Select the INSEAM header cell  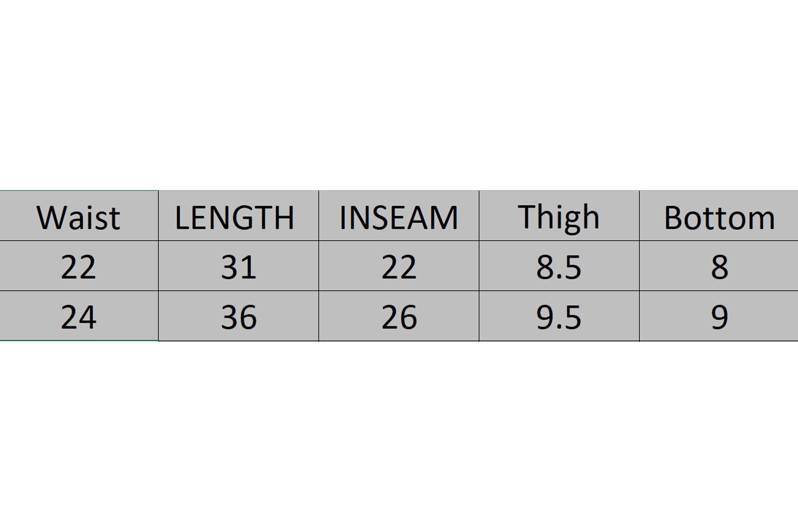(399, 217)
